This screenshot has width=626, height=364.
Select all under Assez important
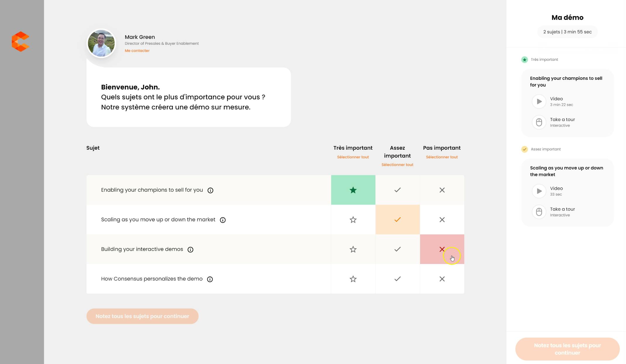(x=397, y=165)
